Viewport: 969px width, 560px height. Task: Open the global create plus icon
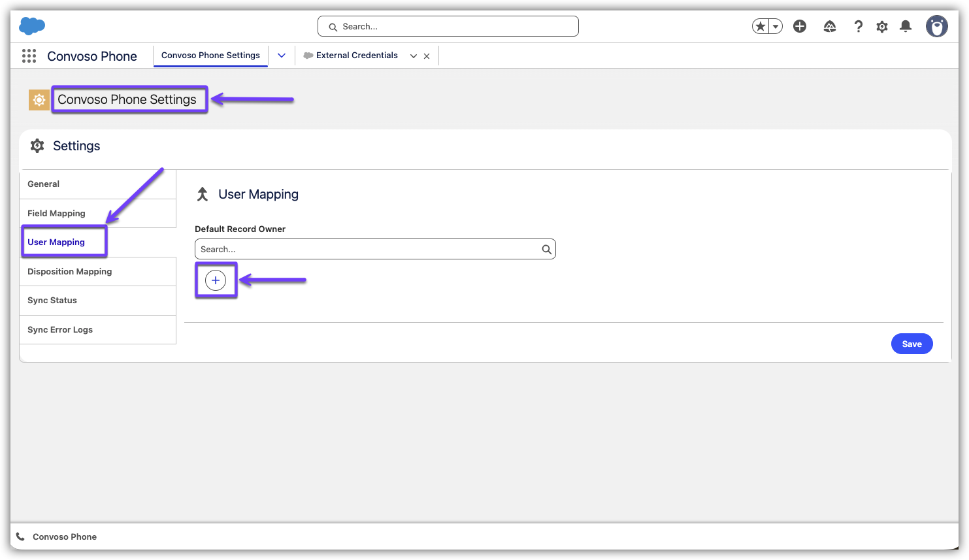pyautogui.click(x=800, y=26)
